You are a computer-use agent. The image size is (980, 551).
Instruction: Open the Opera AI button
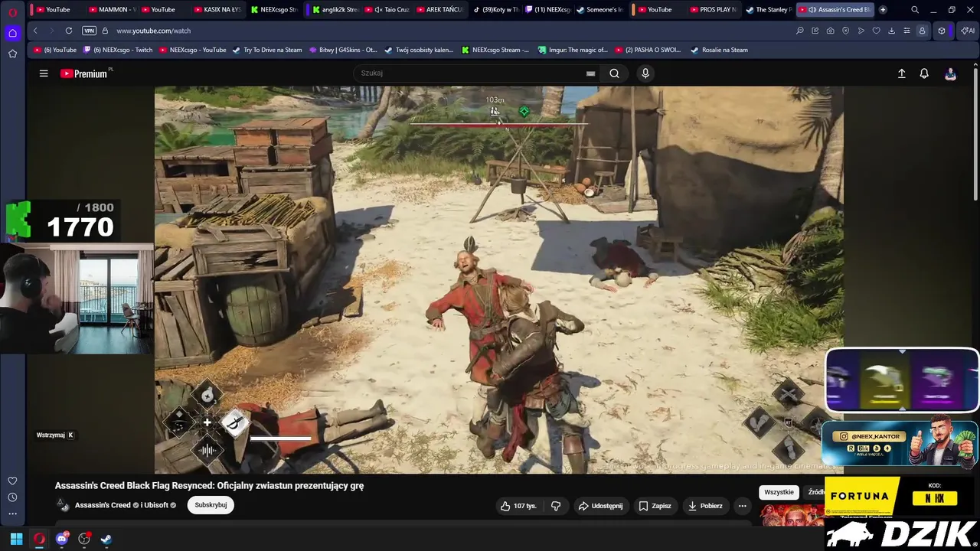tap(968, 31)
